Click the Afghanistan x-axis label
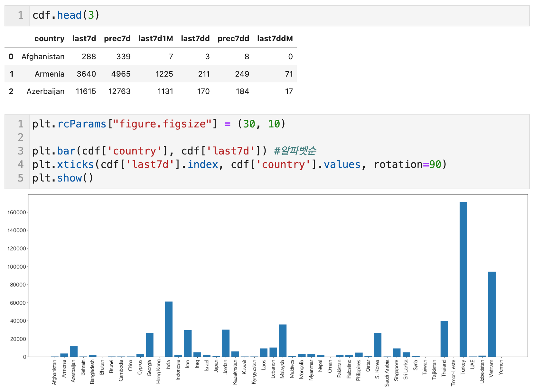Image resolution: width=533 pixels, height=392 pixels. click(55, 373)
